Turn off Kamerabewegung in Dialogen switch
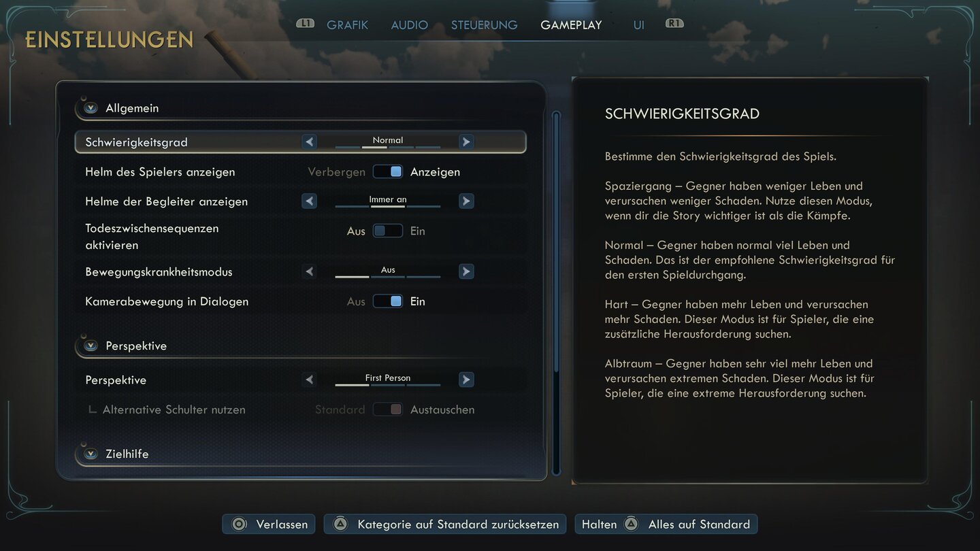980x551 pixels. (388, 301)
